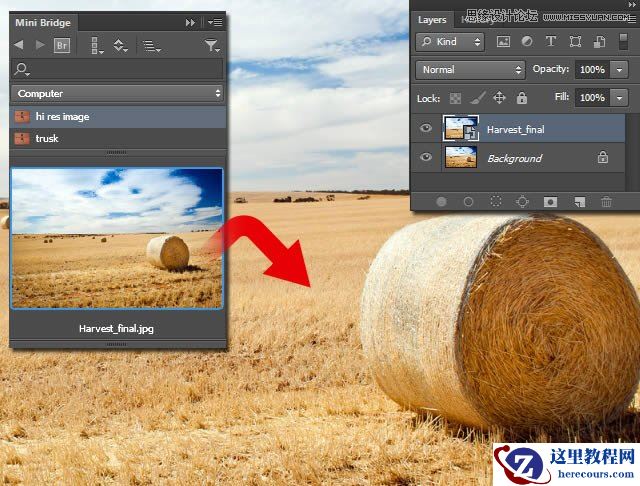640x486 pixels.
Task: Filter layers for type layers
Action: [x=551, y=41]
